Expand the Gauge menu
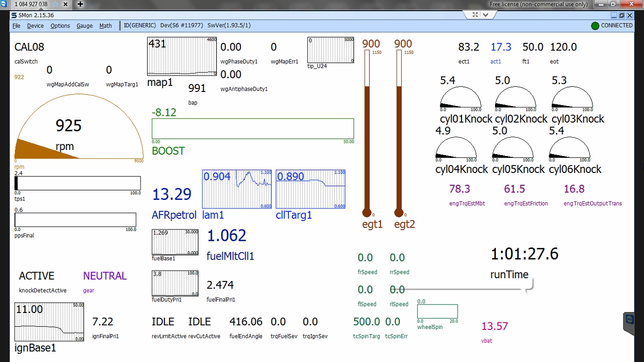Viewport: 644px width, 362px height. (85, 26)
